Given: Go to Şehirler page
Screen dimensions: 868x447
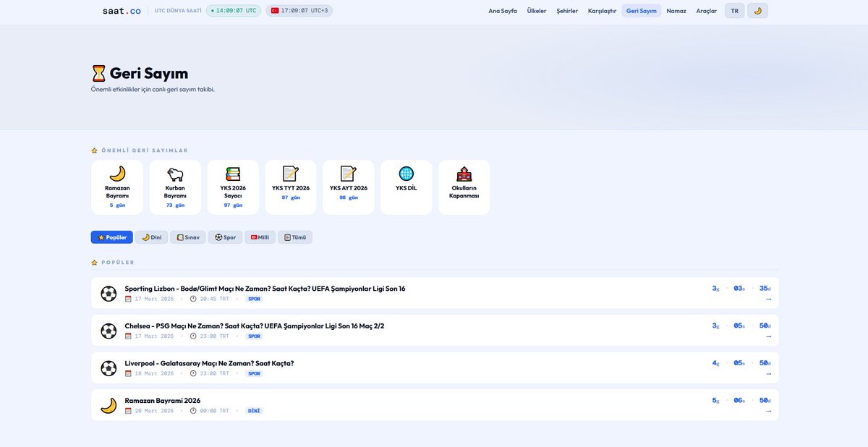Looking at the screenshot, I should pos(567,11).
